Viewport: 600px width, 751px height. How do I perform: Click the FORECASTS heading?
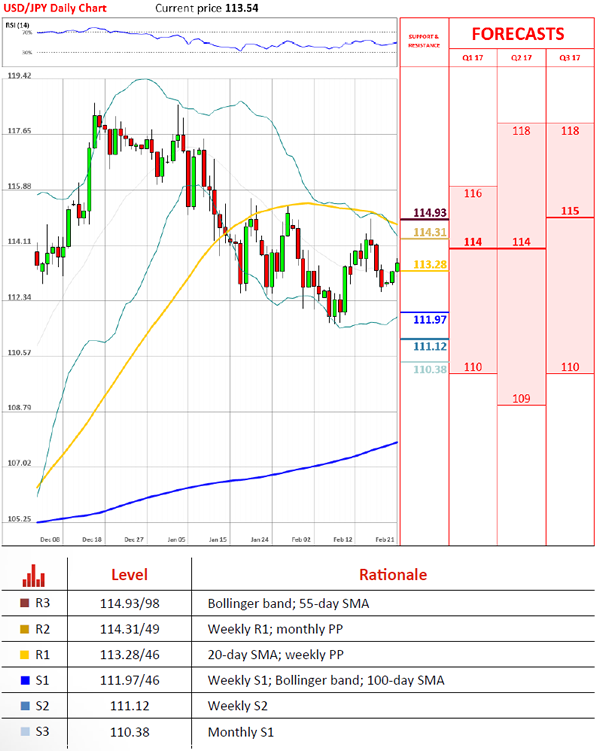pos(518,34)
